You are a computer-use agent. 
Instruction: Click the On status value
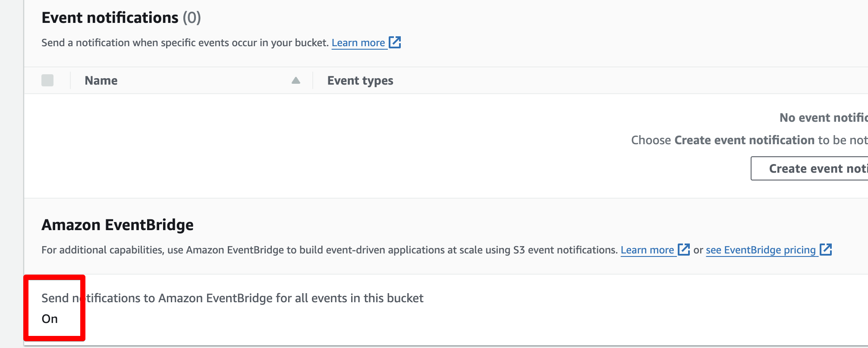50,319
